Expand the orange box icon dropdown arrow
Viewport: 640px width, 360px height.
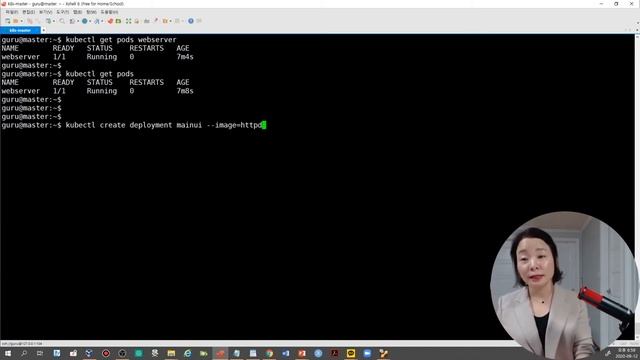(170, 21)
